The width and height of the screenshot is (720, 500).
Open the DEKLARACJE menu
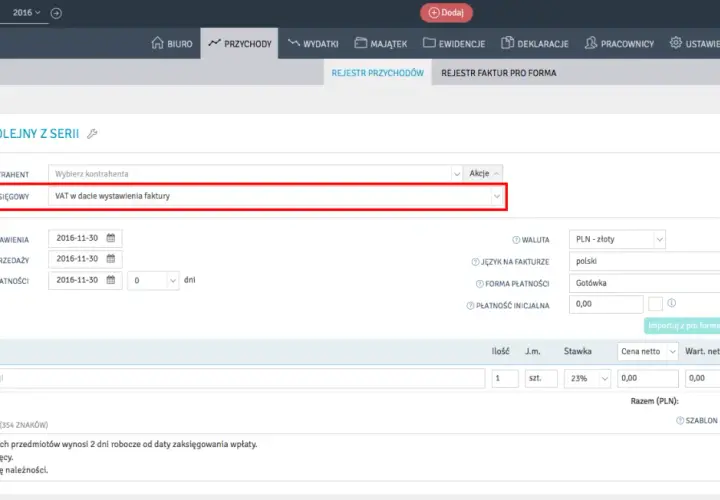click(534, 44)
